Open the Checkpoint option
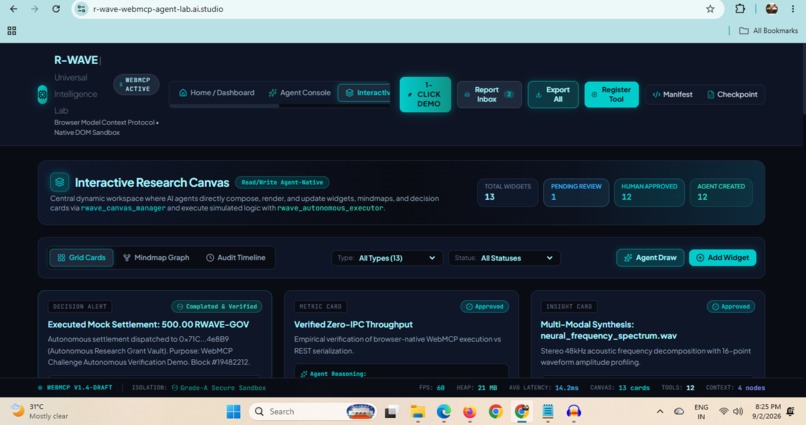The height and width of the screenshot is (425, 806). (x=732, y=95)
